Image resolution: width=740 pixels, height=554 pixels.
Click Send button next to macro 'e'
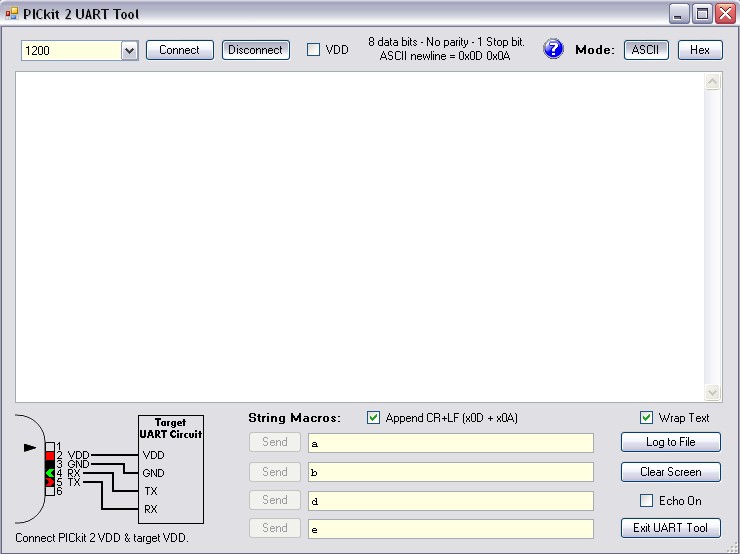275,528
